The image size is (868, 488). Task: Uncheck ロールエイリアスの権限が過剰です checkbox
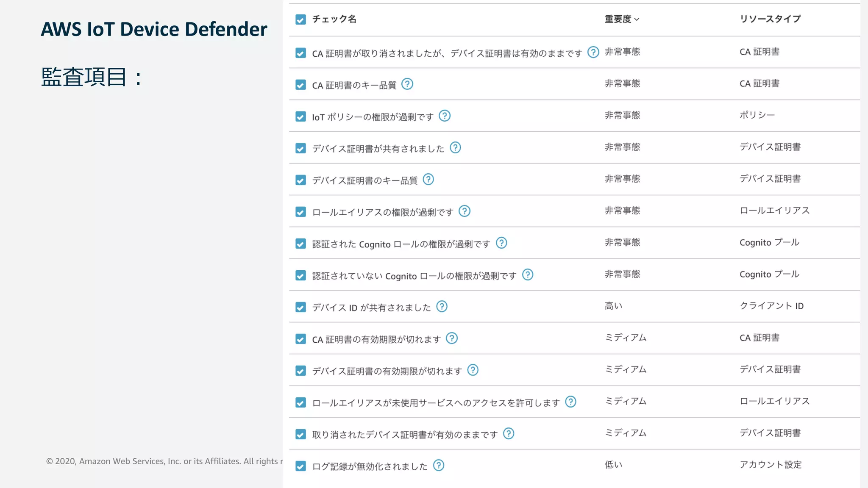[300, 212]
